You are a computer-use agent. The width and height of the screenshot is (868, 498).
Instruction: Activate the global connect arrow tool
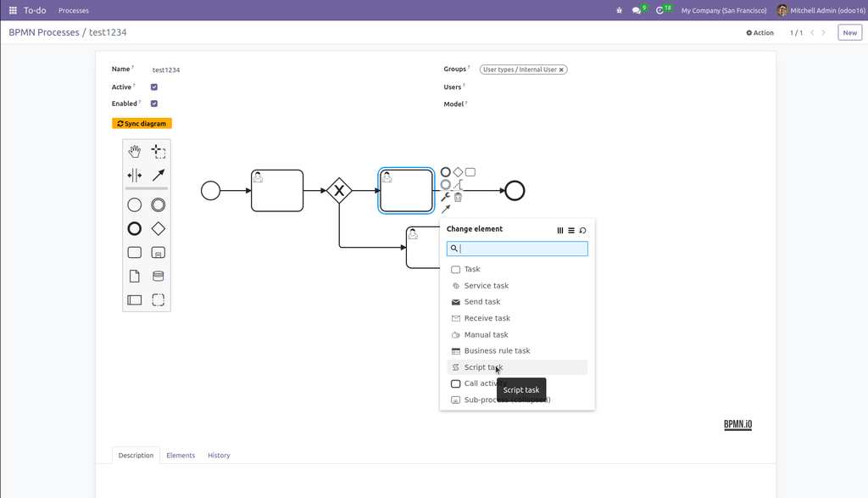[159, 176]
